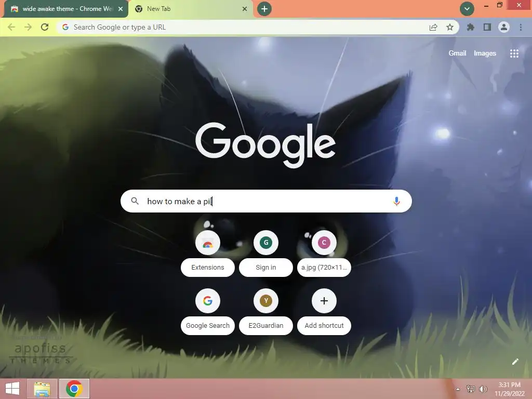Open Chrome's three-dot menu
The height and width of the screenshot is (399, 532).
pyautogui.click(x=521, y=27)
